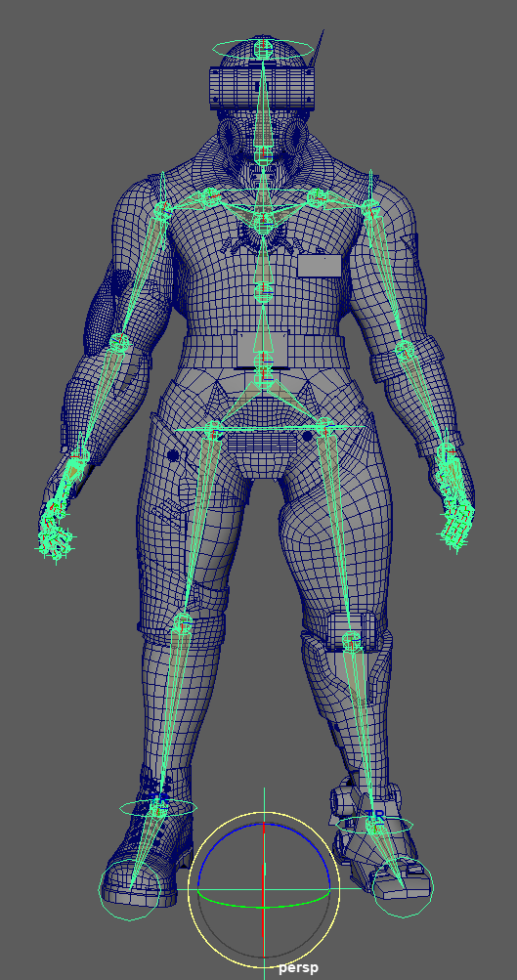Select the screen-right elbow joint
517x980 pixels.
pos(405,350)
